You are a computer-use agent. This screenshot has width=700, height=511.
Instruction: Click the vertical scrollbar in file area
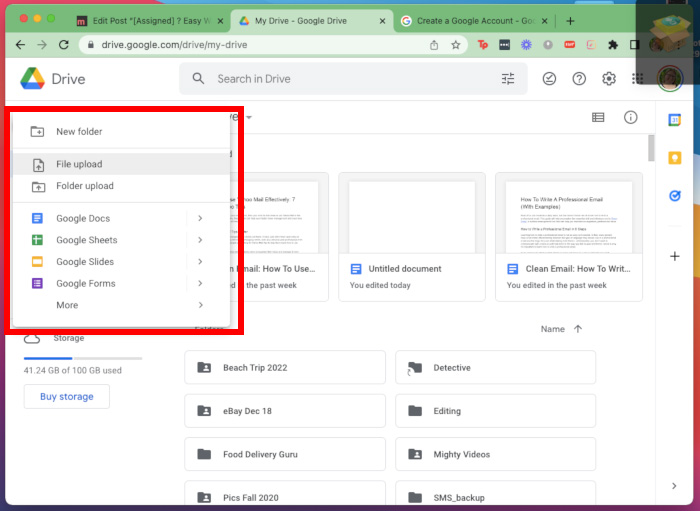[x=651, y=148]
